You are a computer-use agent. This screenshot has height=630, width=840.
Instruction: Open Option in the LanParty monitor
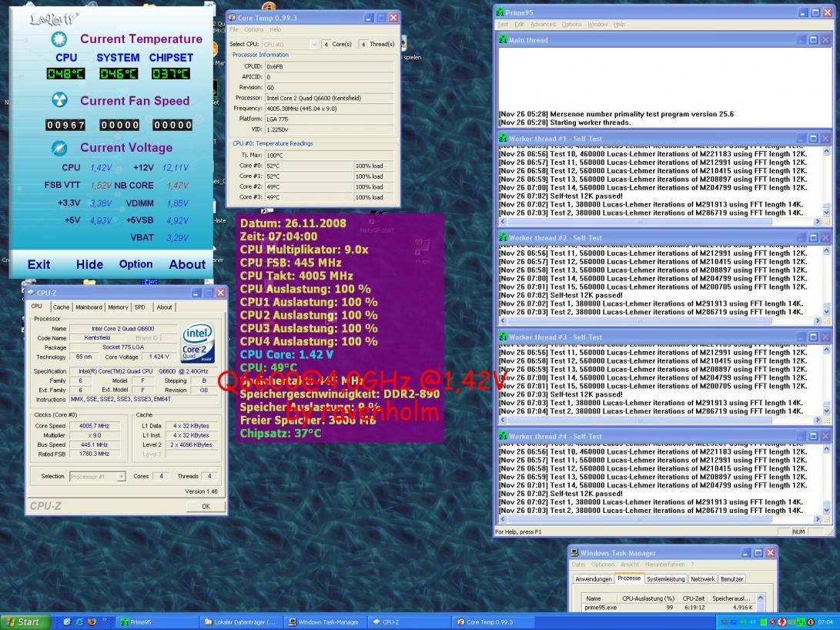point(136,264)
